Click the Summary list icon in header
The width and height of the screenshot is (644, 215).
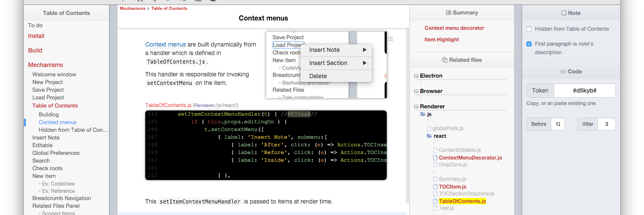click(448, 13)
